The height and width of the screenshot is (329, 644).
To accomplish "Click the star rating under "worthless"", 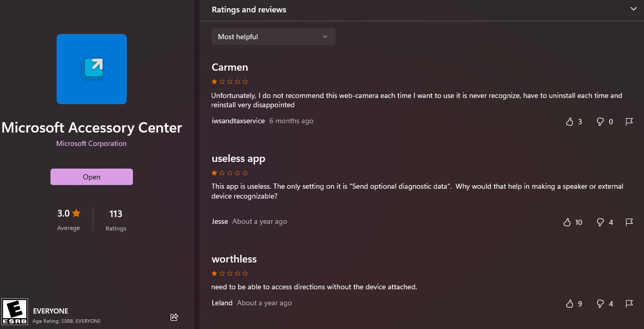I will (x=230, y=273).
